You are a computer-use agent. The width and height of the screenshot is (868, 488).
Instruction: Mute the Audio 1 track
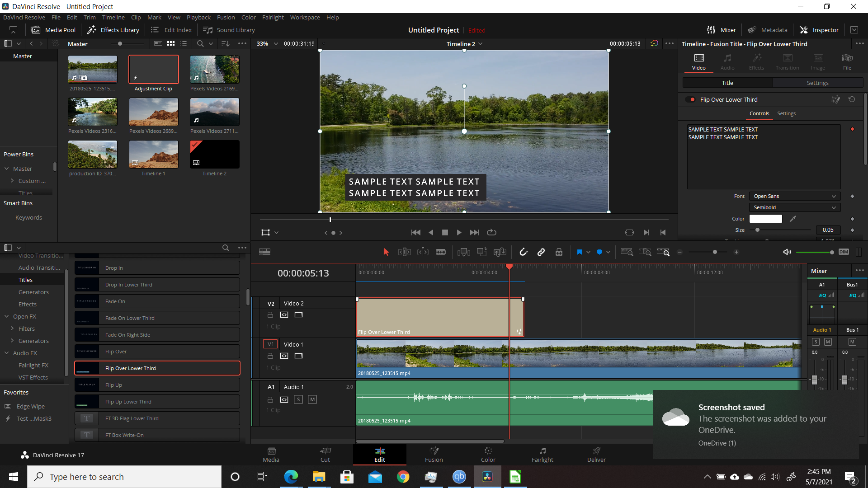coord(312,399)
